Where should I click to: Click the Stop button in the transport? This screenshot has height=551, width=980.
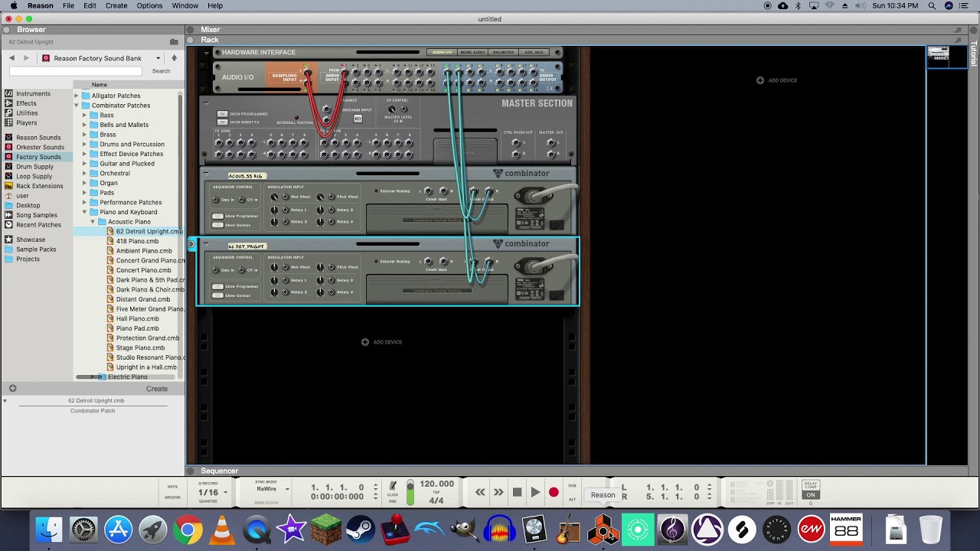(517, 492)
